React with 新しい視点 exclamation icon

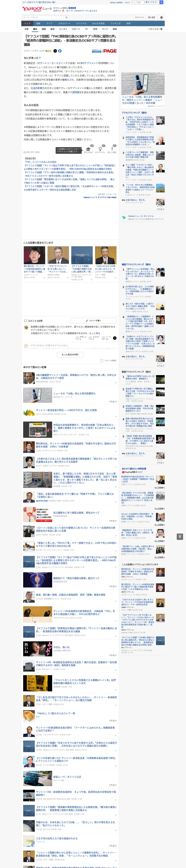(112, 149)
